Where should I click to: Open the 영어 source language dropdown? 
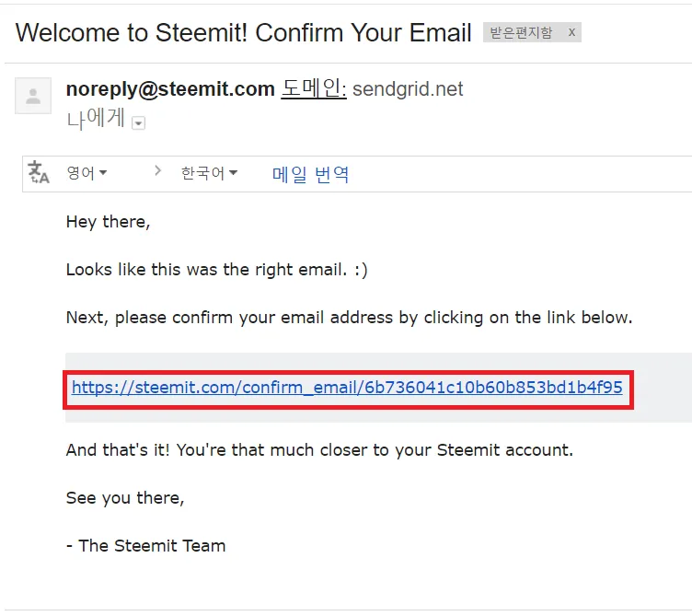point(86,173)
